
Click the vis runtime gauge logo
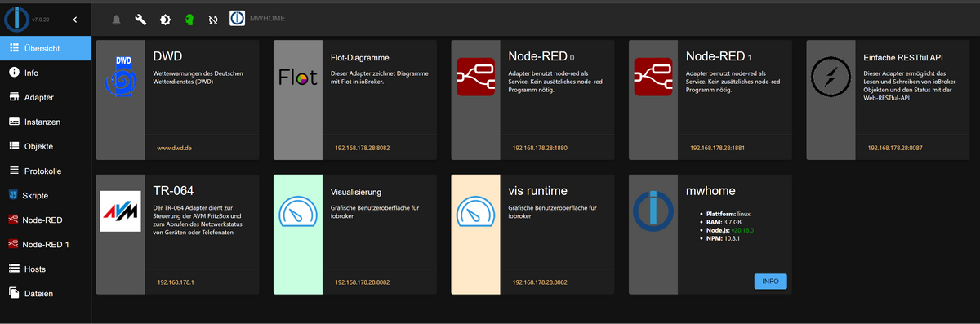(475, 211)
